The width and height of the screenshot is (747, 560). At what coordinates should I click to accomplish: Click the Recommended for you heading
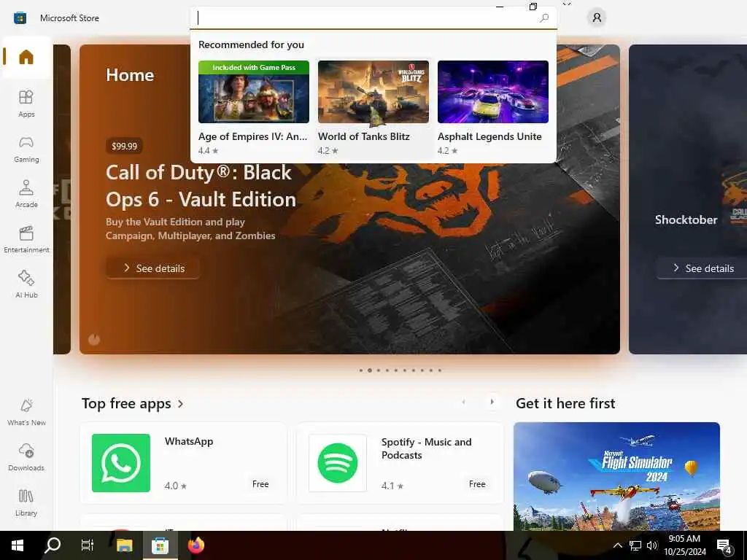point(251,44)
